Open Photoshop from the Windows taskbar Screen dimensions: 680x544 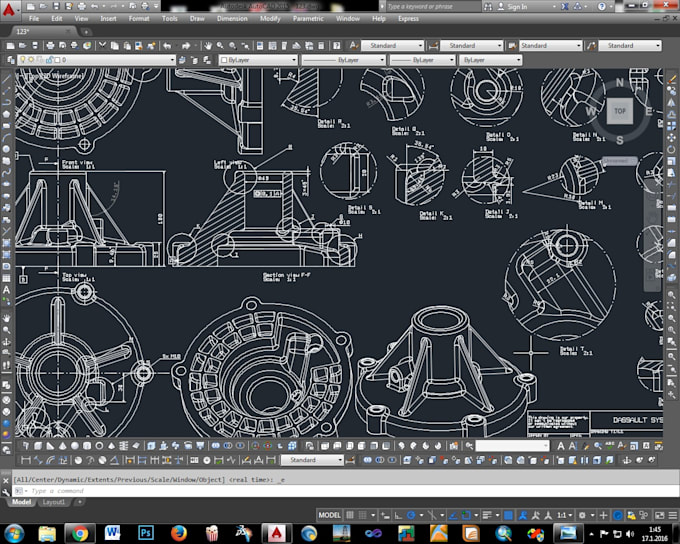[145, 533]
